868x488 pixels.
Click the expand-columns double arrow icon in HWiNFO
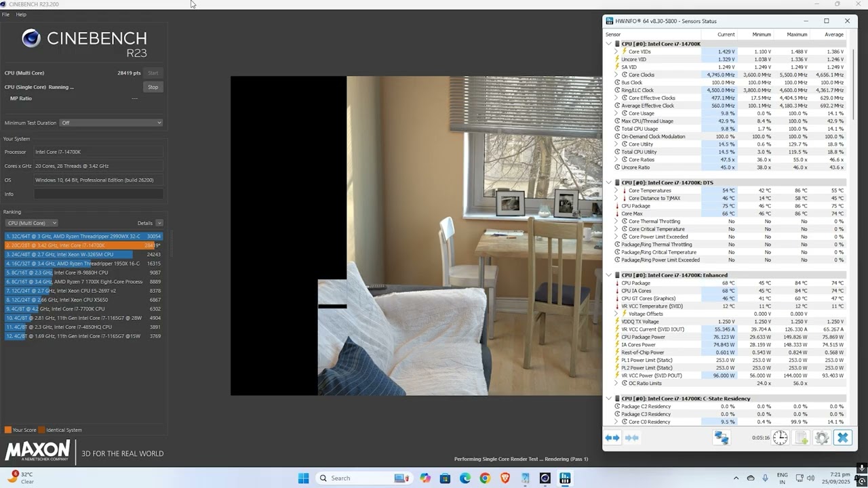(612, 438)
